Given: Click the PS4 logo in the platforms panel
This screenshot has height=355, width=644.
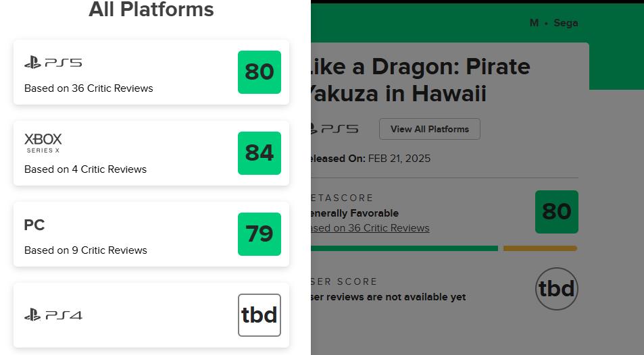Looking at the screenshot, I should (x=53, y=315).
